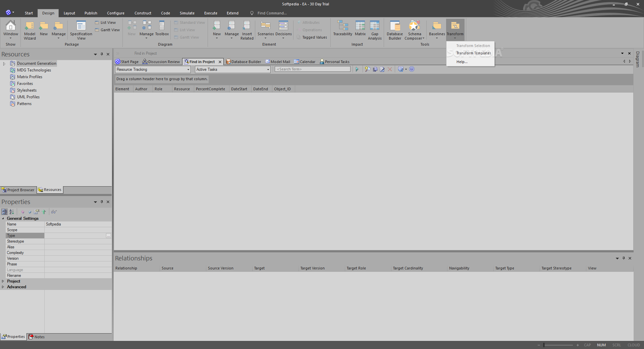
Task: Click into the Search Term field
Action: click(313, 69)
